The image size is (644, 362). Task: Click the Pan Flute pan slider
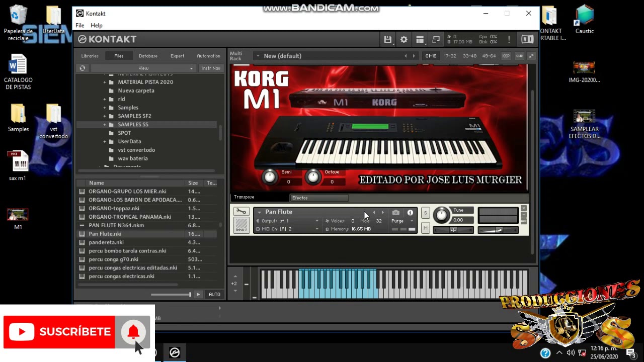coord(453,230)
